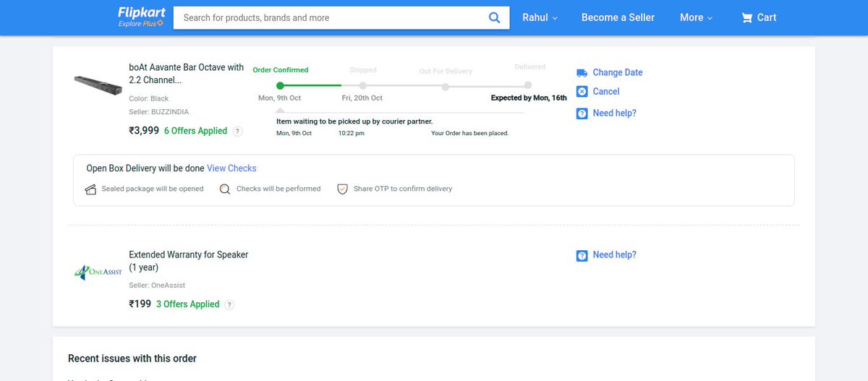Click info icon next to 6 Offers Applied
The height and width of the screenshot is (381, 868).
[x=237, y=132]
